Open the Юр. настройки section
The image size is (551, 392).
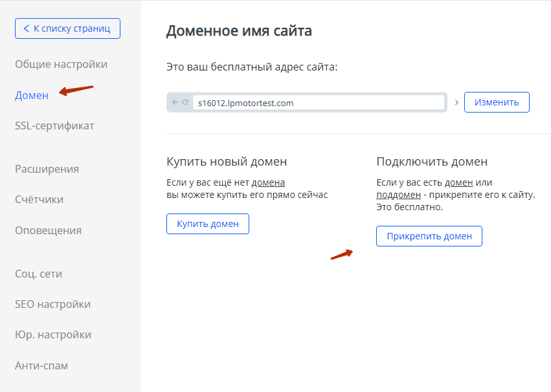[x=52, y=334]
